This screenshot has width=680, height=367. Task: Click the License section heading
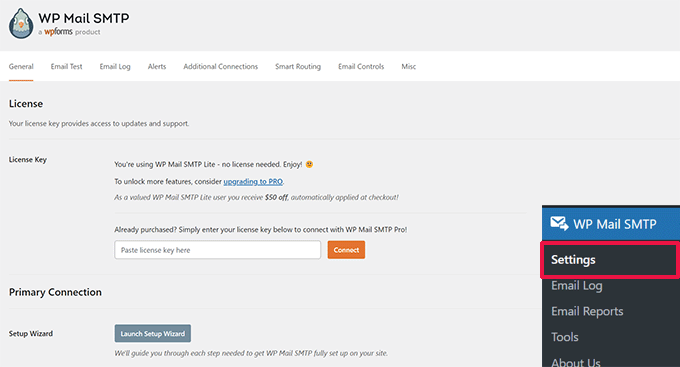pos(26,104)
